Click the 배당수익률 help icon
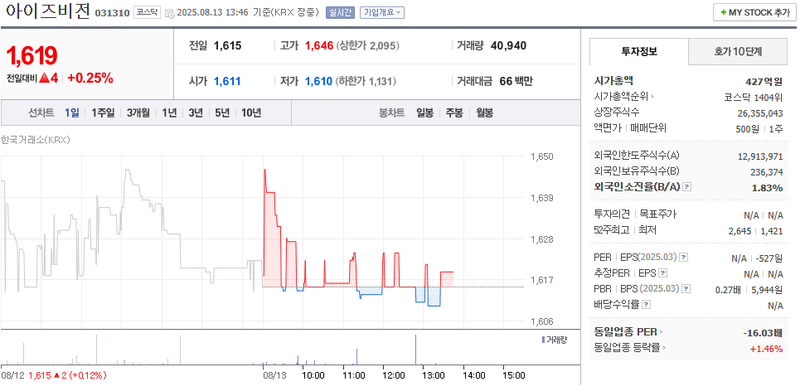This screenshot has height=385, width=800. click(x=646, y=305)
